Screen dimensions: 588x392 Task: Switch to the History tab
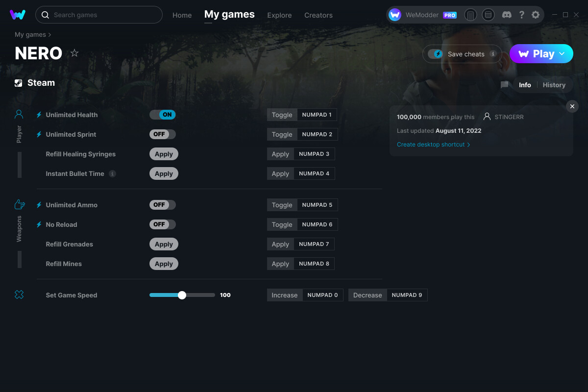point(554,85)
